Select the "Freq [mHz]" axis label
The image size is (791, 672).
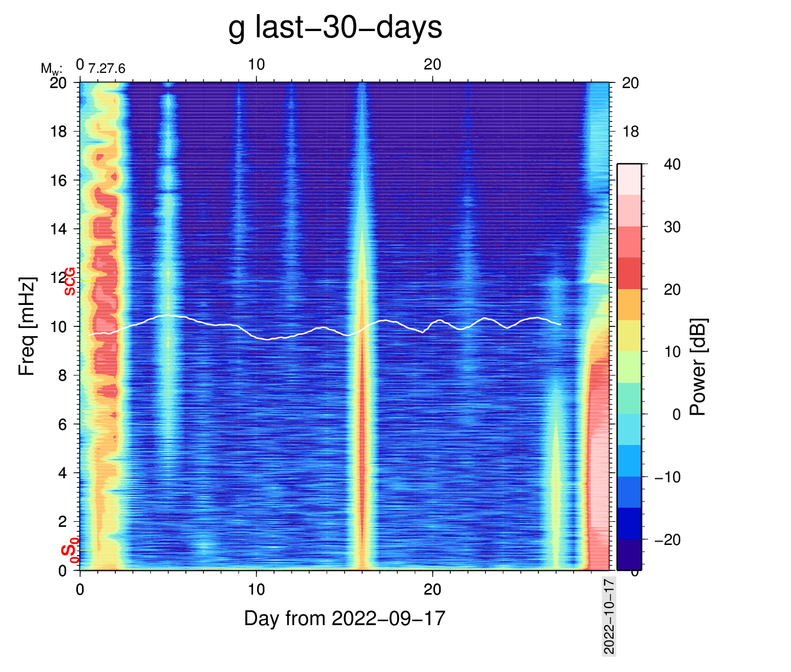27,326
